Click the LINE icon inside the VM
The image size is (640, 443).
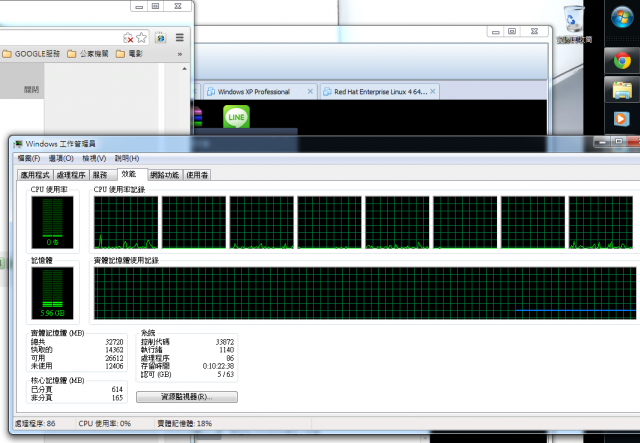(236, 117)
